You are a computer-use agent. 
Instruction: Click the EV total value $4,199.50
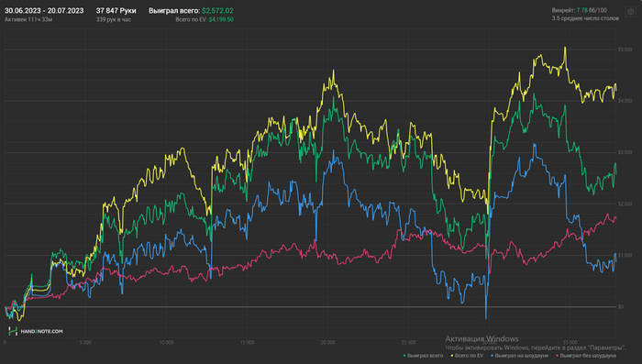pos(221,19)
